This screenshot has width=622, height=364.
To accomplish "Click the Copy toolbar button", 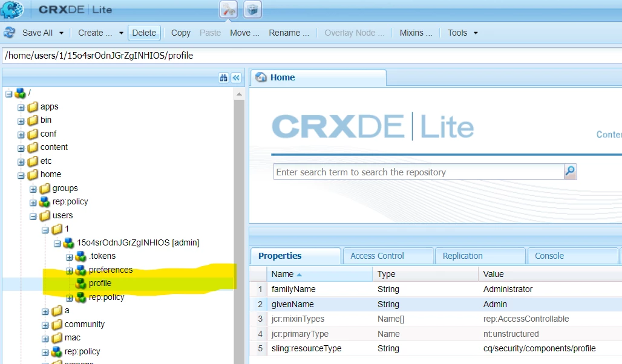I will pyautogui.click(x=181, y=33).
